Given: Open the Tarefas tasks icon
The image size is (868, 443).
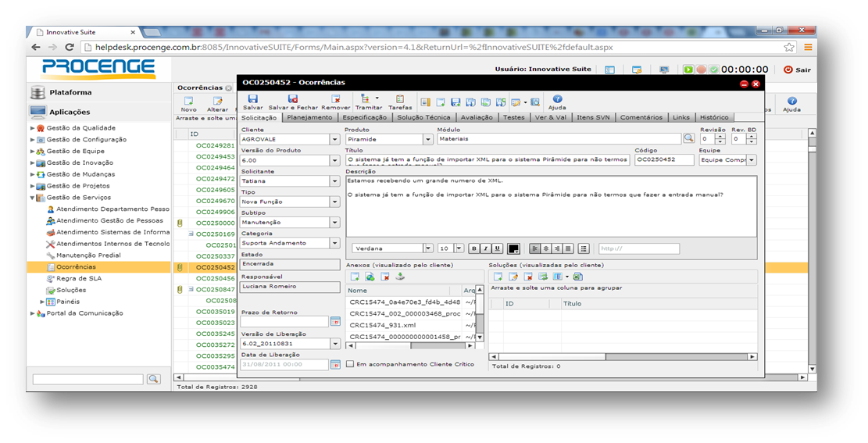Looking at the screenshot, I should click(x=400, y=99).
